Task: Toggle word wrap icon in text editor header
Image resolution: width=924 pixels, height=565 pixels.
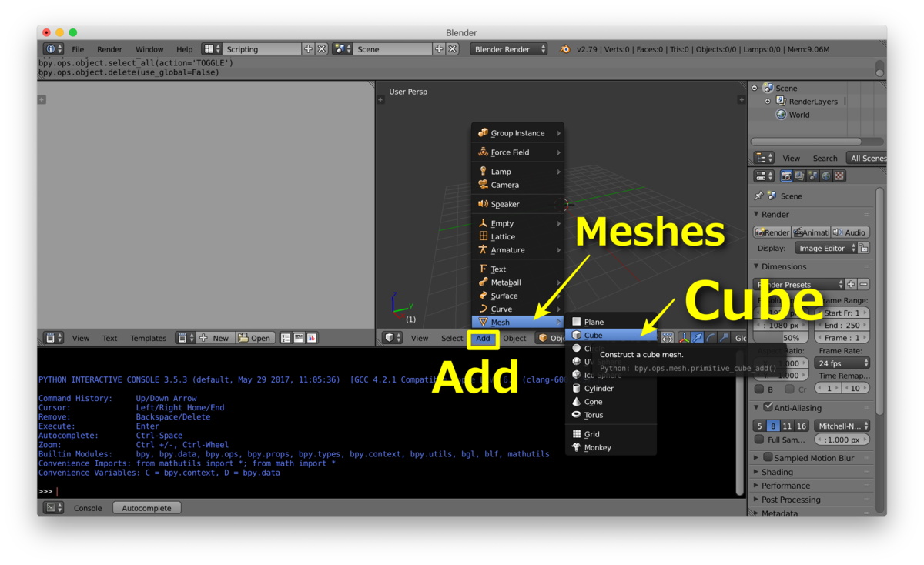Action: tap(299, 338)
